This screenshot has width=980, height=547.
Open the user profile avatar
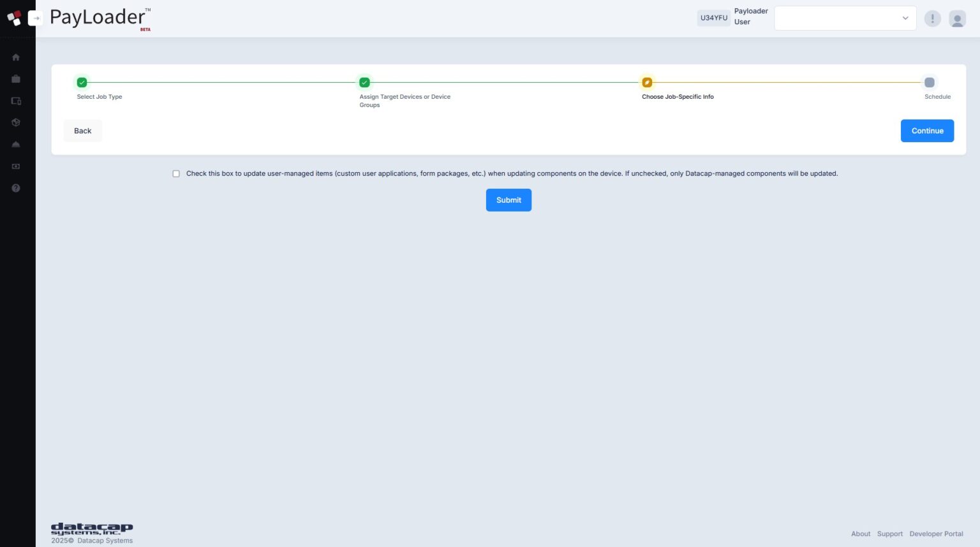point(957,18)
